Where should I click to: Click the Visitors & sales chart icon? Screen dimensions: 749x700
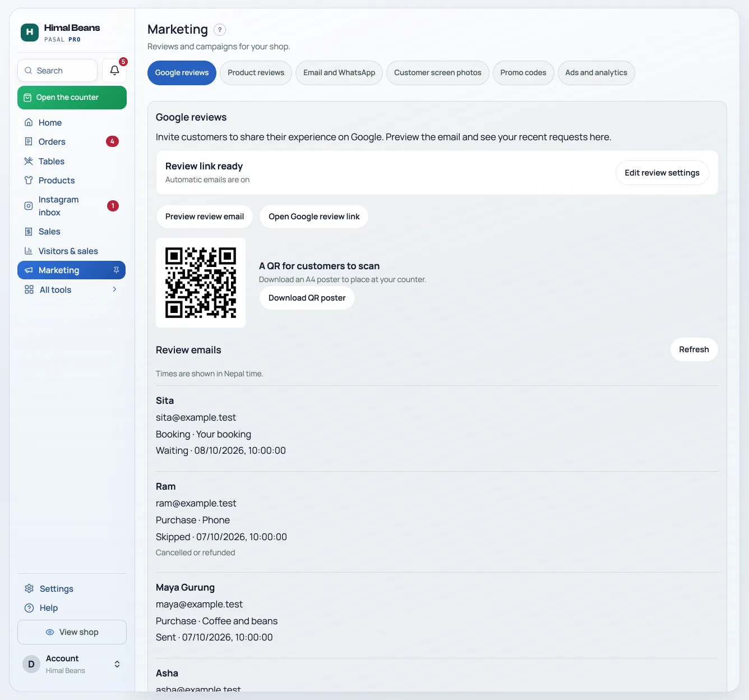(x=29, y=251)
